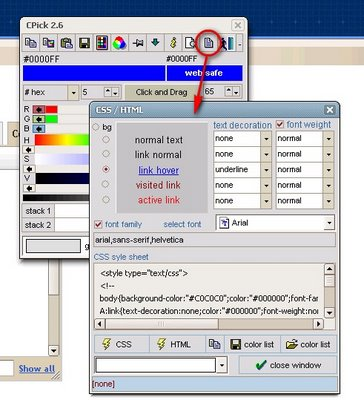Click the link hover sample text in preview
The height and width of the screenshot is (400, 364).
click(x=159, y=170)
